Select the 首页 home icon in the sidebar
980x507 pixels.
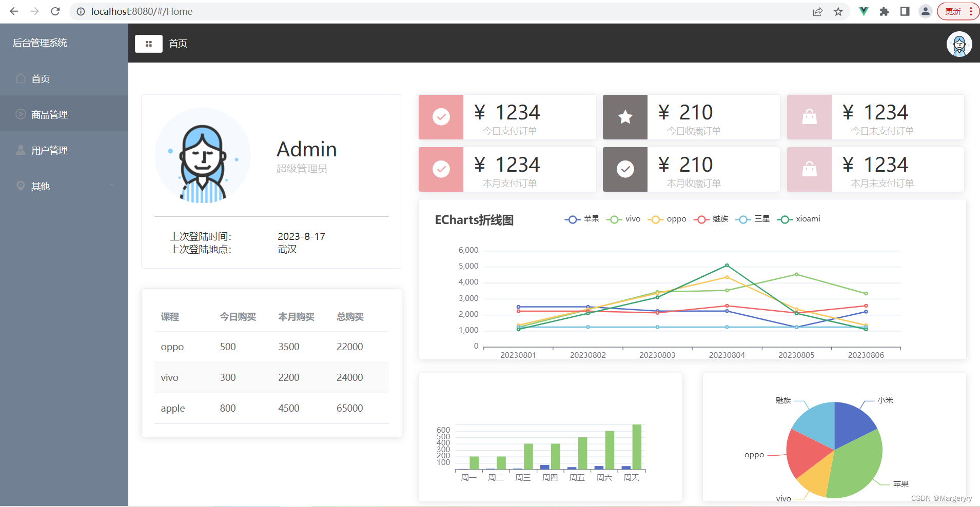(20, 78)
